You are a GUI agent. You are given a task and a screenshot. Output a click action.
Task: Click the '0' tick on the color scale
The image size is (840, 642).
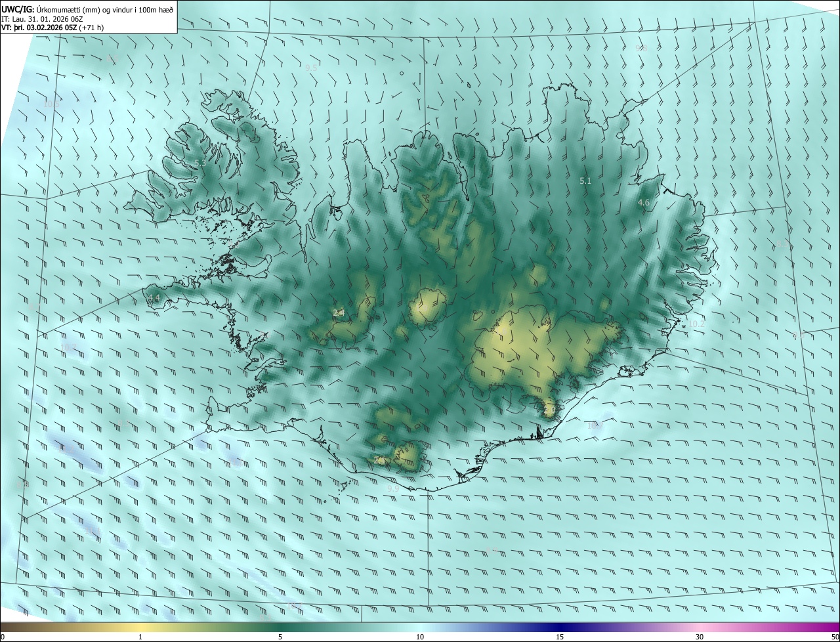(3, 637)
